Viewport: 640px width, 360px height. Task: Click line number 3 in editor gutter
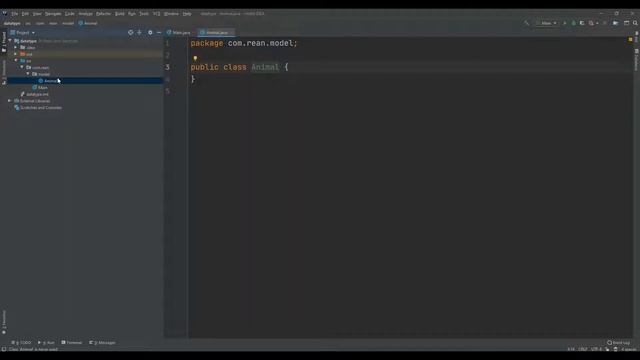167,67
